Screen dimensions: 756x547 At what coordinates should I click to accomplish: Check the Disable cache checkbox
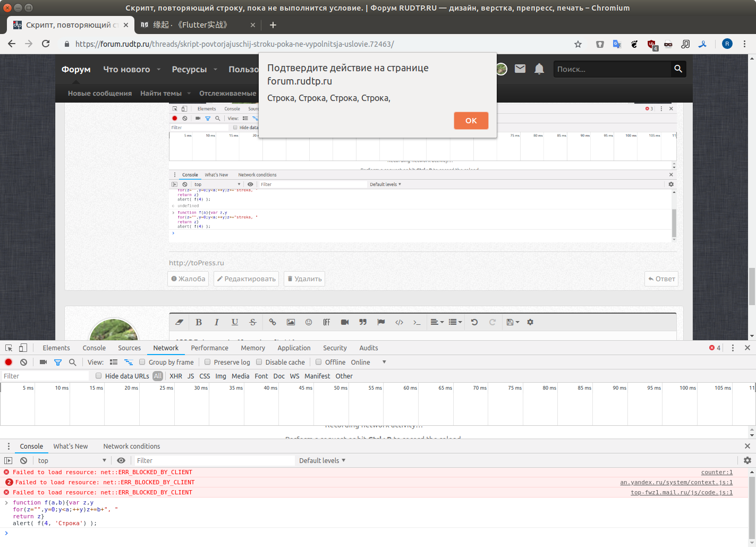259,362
